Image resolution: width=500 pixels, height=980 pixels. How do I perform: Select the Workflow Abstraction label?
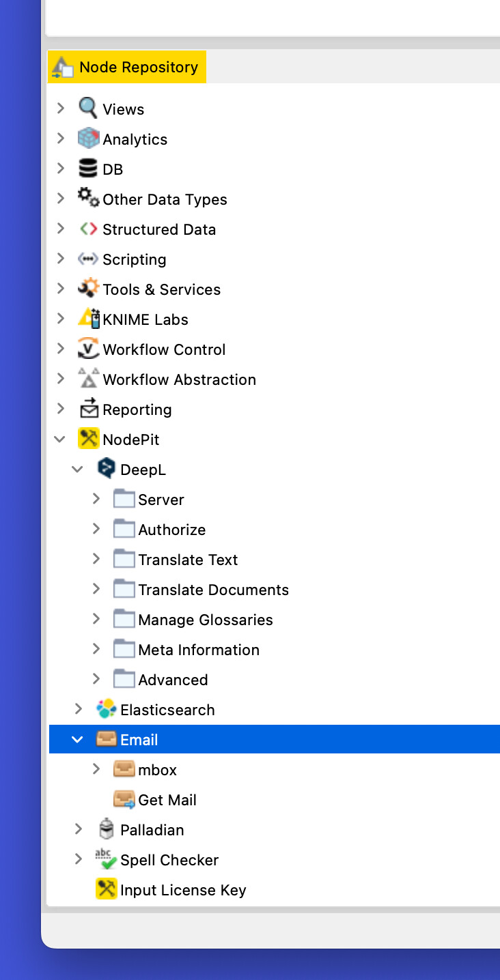coord(180,379)
